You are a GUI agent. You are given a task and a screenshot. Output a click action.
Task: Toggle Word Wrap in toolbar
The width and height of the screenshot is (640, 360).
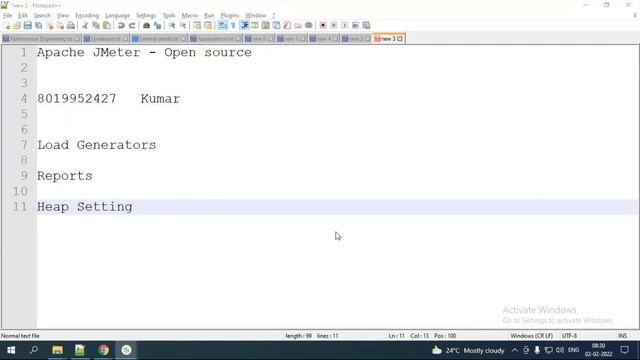222,26
